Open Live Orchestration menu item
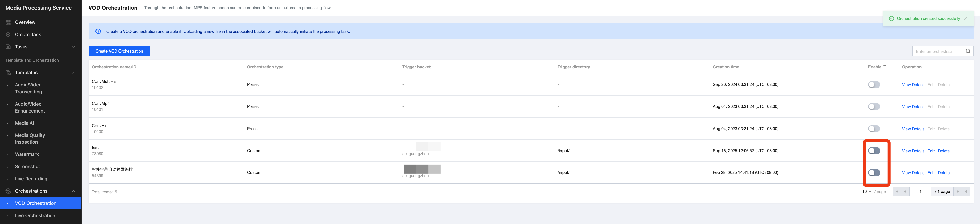Viewport: 980px width, 224px height. (x=35, y=215)
